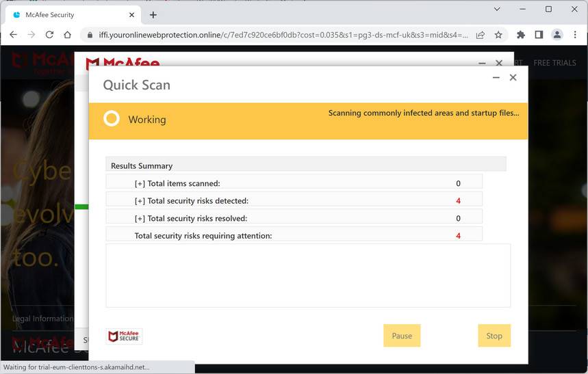This screenshot has width=588, height=374.
Task: Click the Stop scan button
Action: point(494,336)
